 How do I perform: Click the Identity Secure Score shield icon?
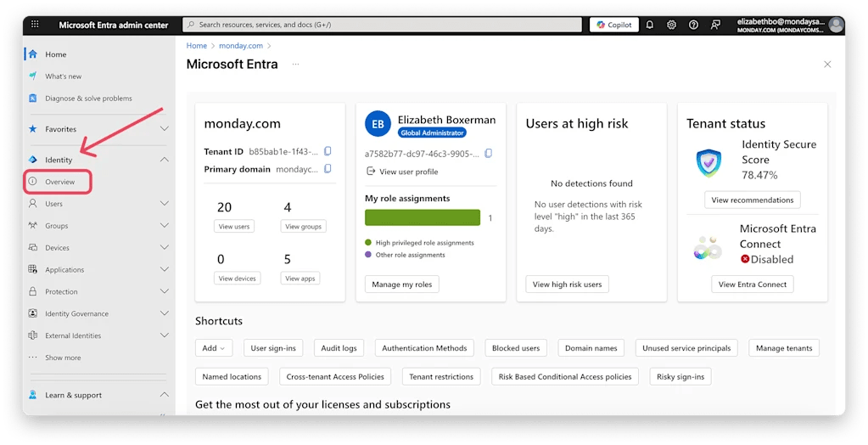[708, 163]
